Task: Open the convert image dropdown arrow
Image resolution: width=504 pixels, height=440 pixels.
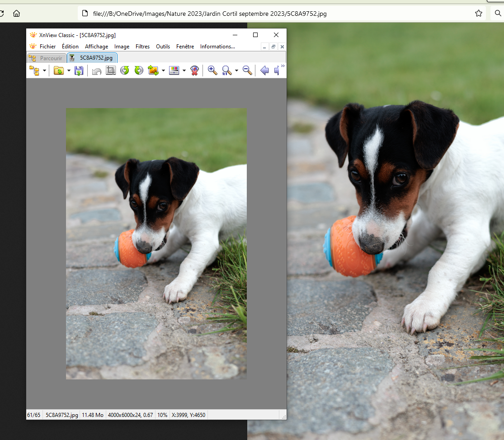Action: [163, 71]
